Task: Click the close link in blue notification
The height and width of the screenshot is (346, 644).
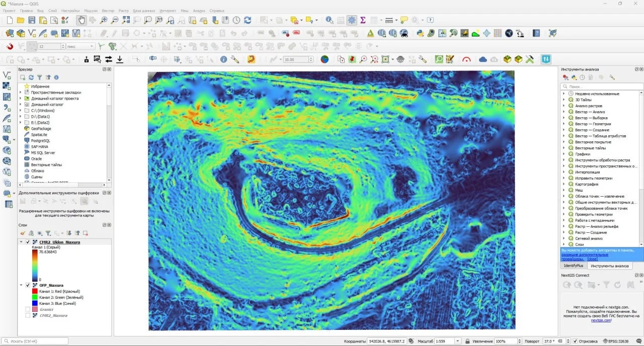Action: 593,258
